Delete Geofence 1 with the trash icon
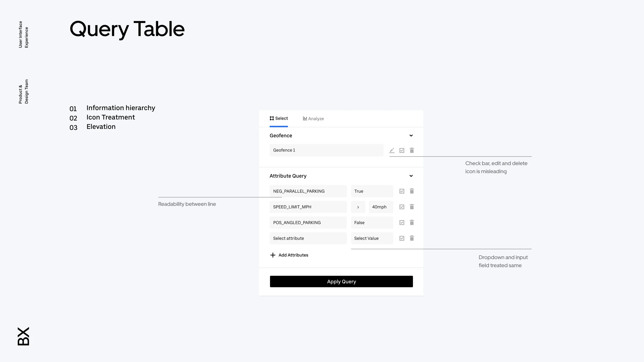644x362 pixels. coord(412,150)
